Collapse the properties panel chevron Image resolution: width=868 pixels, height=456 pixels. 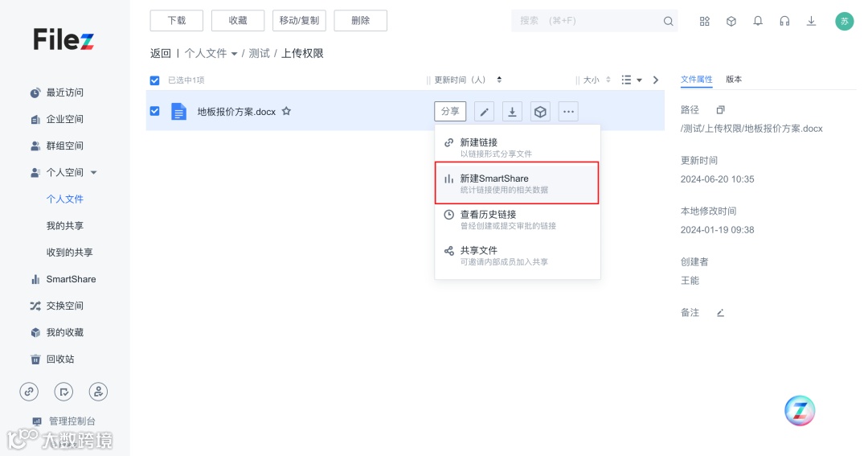[656, 80]
